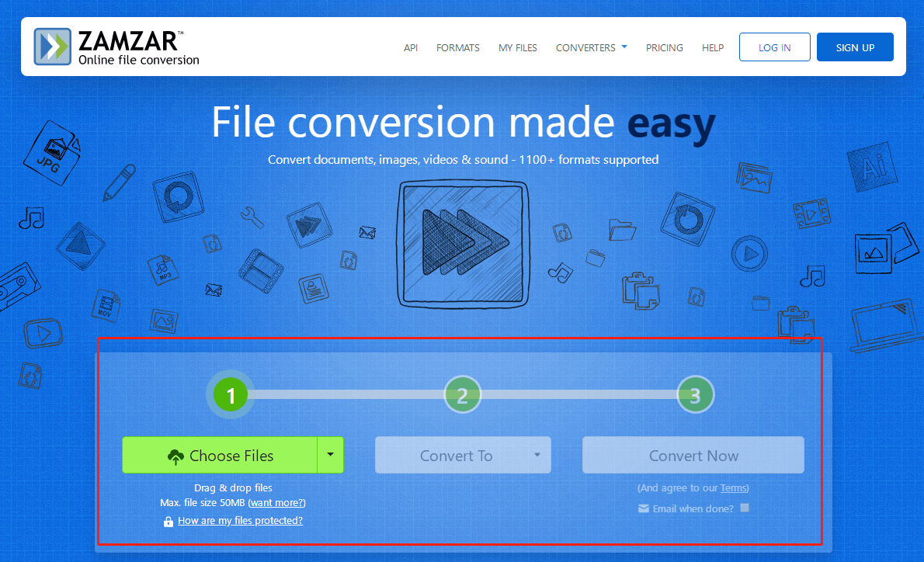
Task: Click the green Choose Files button
Action: tap(220, 455)
